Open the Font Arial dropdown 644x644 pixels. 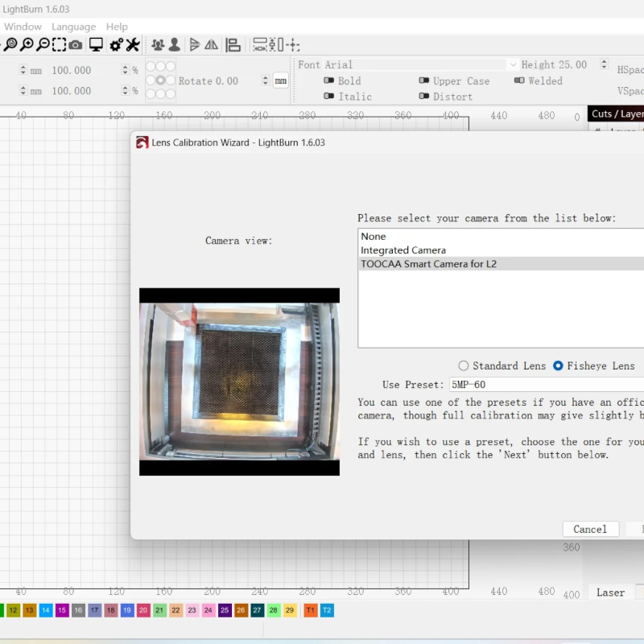pyautogui.click(x=420, y=64)
